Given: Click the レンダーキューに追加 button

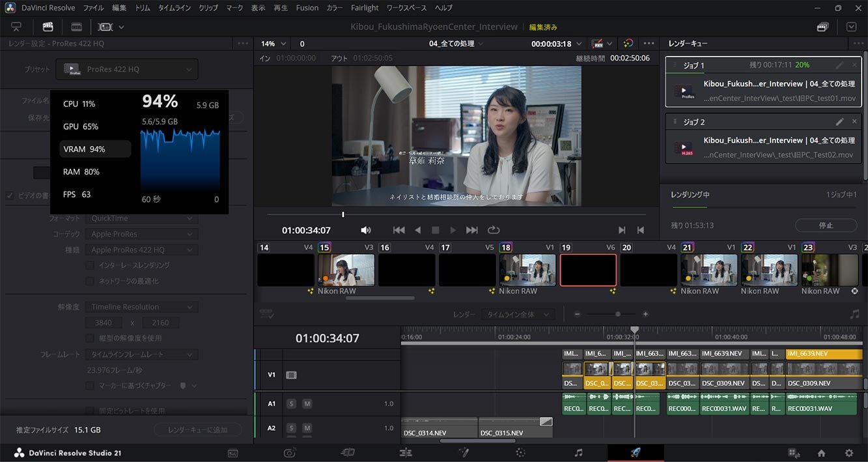Looking at the screenshot, I should tap(197, 430).
